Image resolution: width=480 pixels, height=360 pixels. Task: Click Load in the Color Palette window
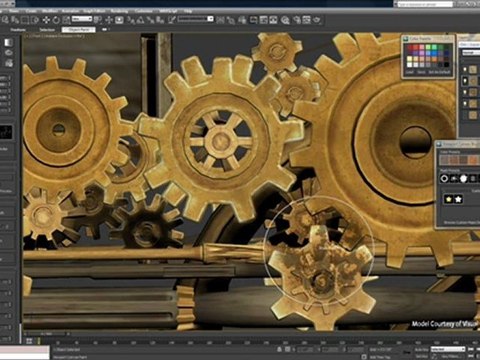click(x=409, y=72)
